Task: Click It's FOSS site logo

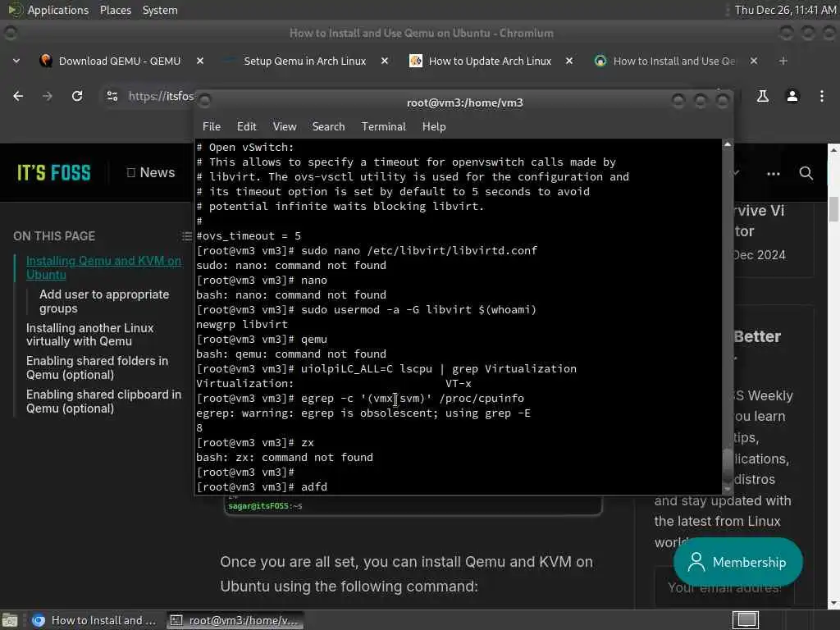Action: click(x=54, y=173)
